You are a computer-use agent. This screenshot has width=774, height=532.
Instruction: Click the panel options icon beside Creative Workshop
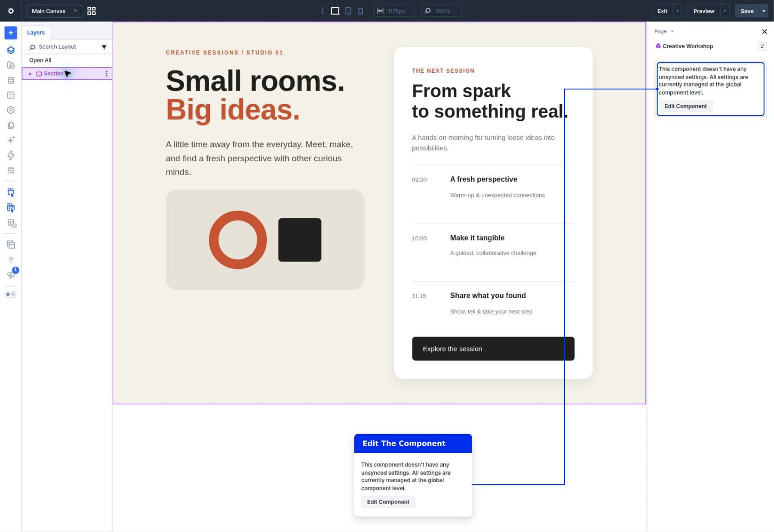pos(762,46)
